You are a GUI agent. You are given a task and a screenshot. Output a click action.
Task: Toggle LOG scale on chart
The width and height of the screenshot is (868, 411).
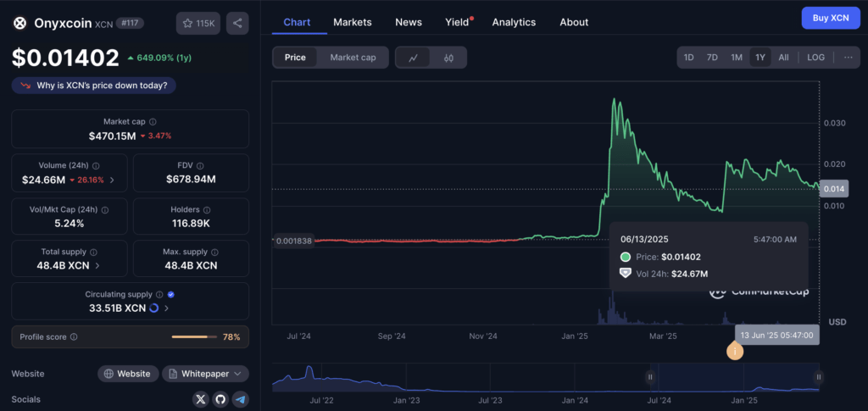point(816,58)
